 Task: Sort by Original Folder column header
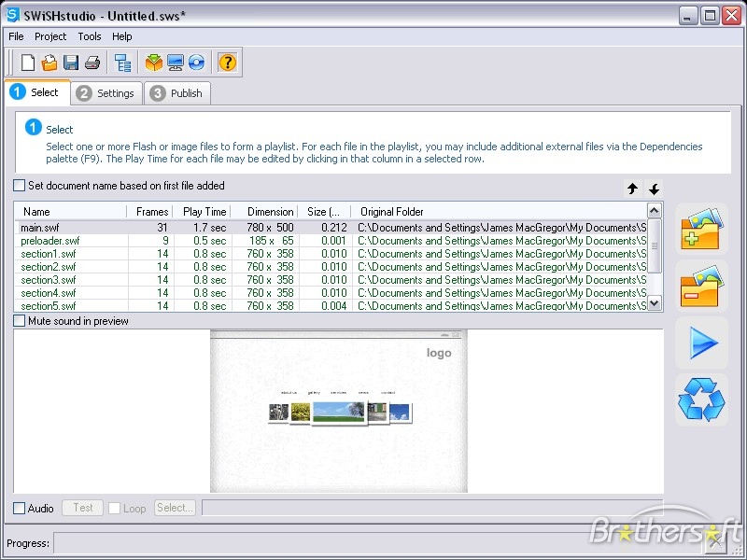499,212
